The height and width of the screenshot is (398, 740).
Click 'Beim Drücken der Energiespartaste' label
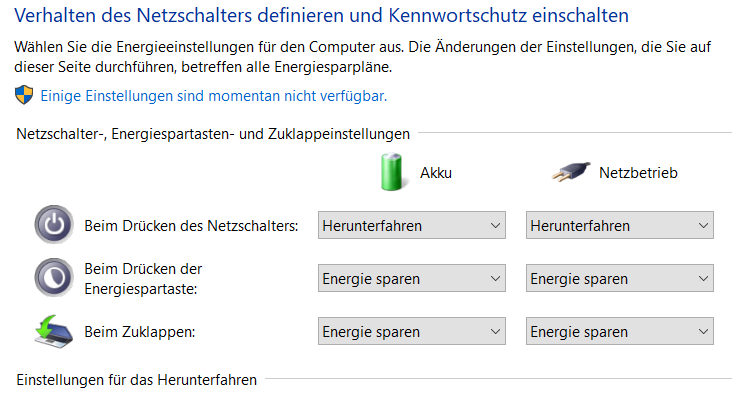(x=143, y=279)
